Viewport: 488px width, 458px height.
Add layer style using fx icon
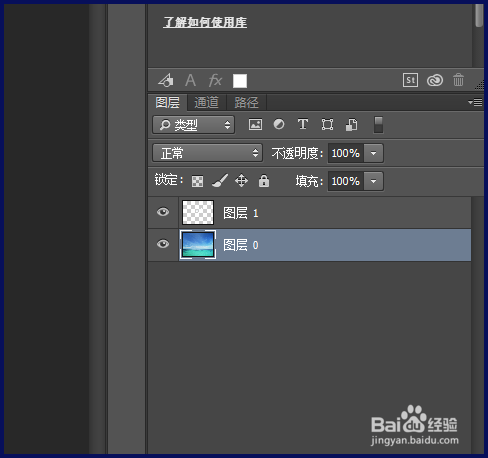[215, 80]
